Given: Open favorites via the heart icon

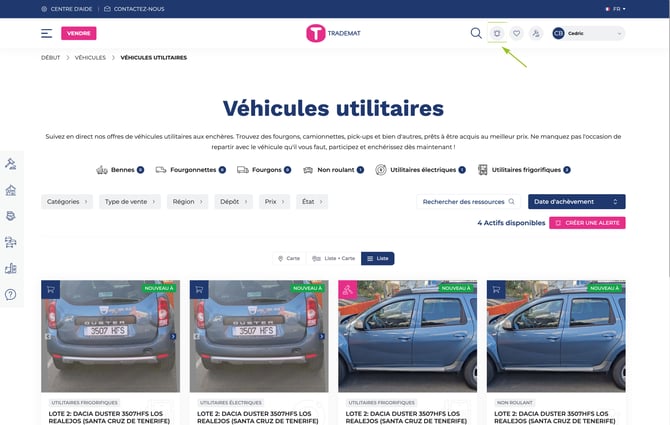Looking at the screenshot, I should click(517, 33).
